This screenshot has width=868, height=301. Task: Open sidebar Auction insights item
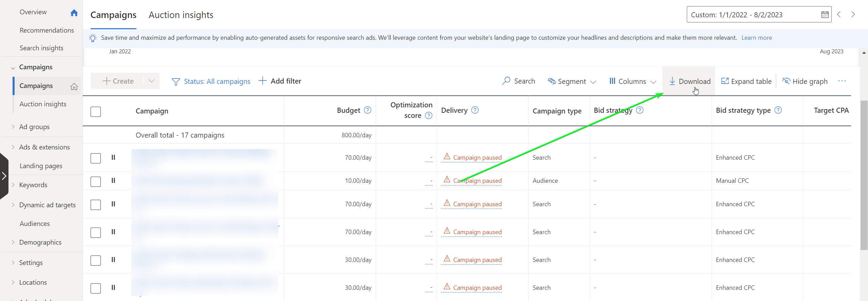click(43, 104)
